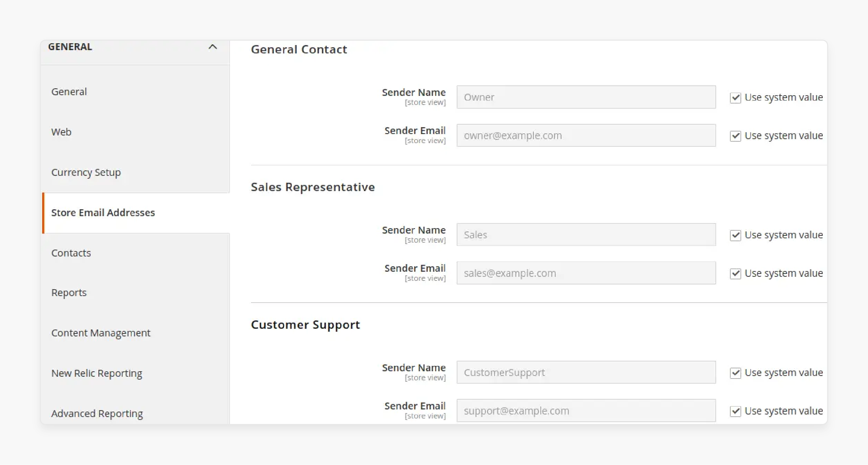Image resolution: width=868 pixels, height=465 pixels.
Task: Select Currency Setup in sidebar
Action: tap(86, 172)
